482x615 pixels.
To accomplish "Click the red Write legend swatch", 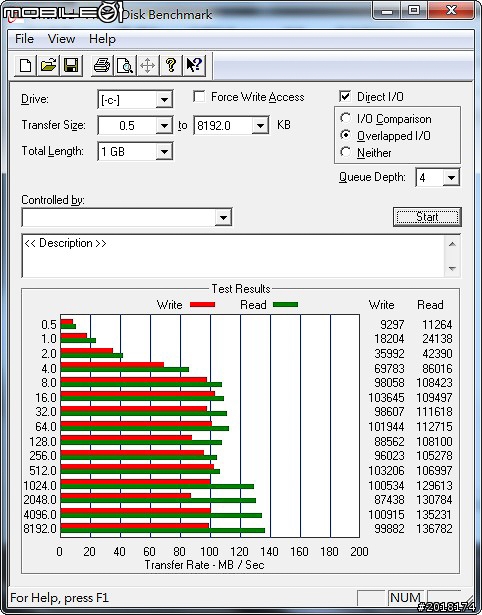I will [202, 304].
